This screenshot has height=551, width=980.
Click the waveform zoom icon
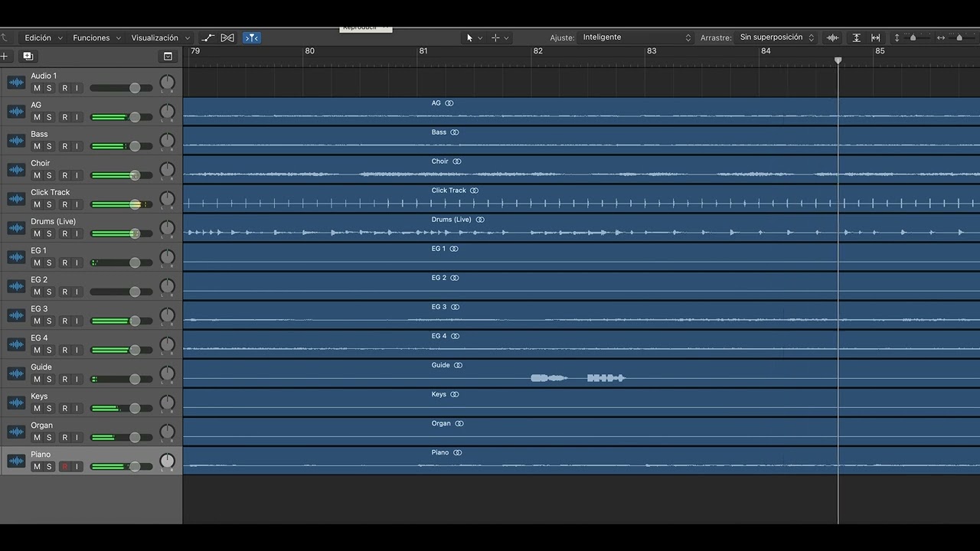coord(832,37)
